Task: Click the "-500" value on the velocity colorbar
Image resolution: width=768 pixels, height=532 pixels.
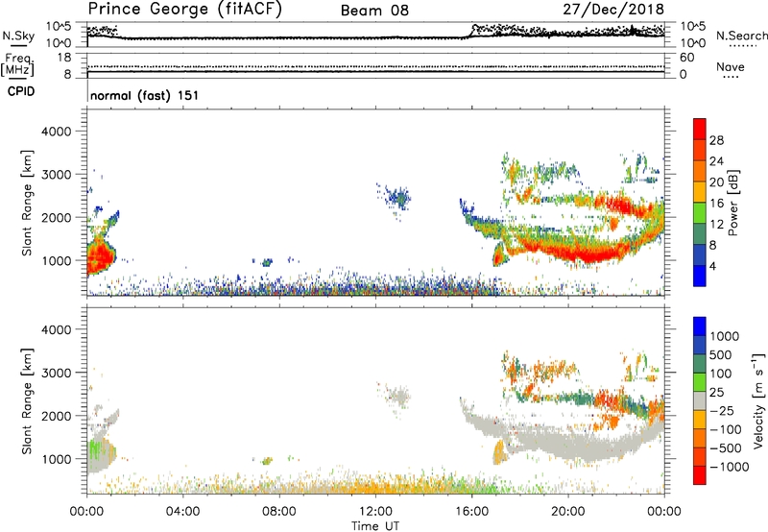Action: tap(726, 448)
